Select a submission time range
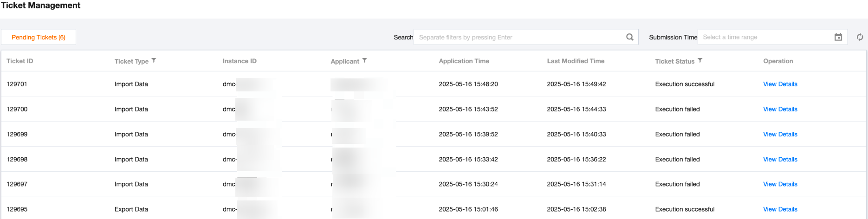The width and height of the screenshot is (868, 219). pyautogui.click(x=766, y=37)
